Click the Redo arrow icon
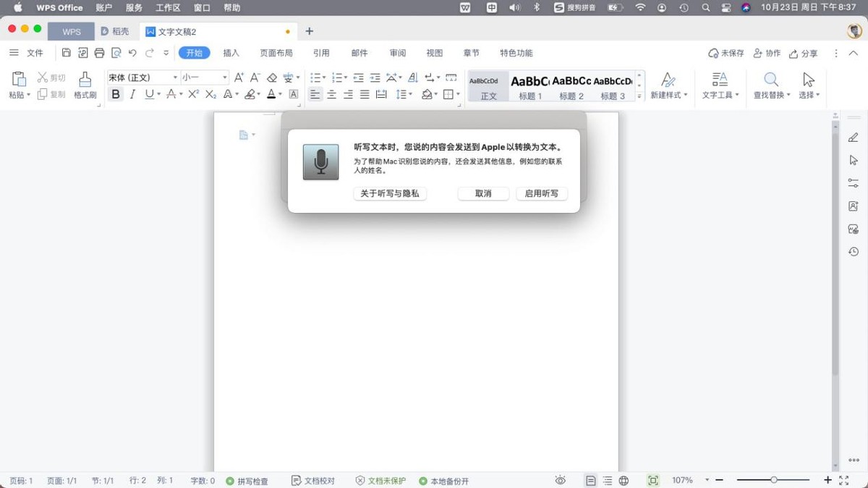The width and height of the screenshot is (868, 488). click(150, 53)
